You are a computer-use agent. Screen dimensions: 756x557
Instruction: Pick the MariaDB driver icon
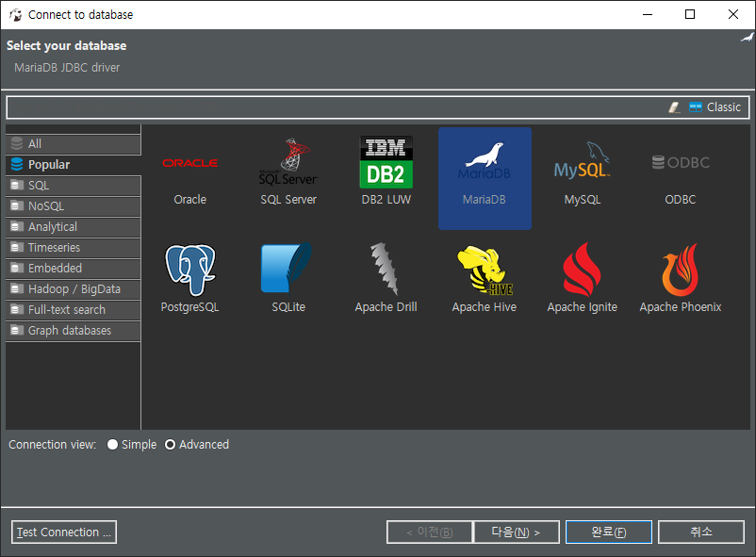[485, 178]
